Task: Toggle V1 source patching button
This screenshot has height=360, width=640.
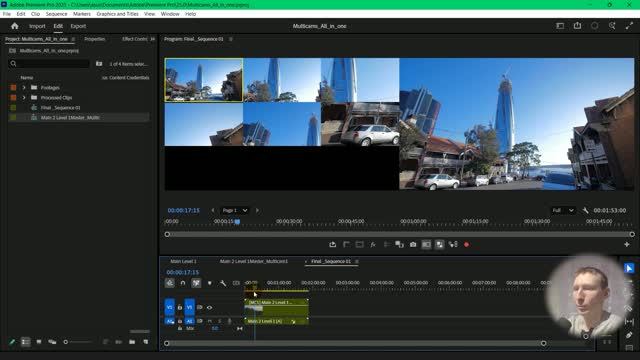Action: (169, 307)
